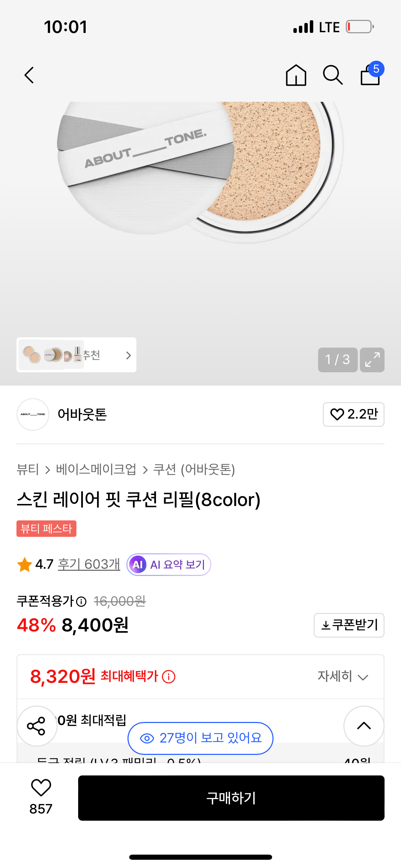Open the 후기 603개 reviews link
Screen dimensions: 401x868
pyautogui.click(x=89, y=564)
